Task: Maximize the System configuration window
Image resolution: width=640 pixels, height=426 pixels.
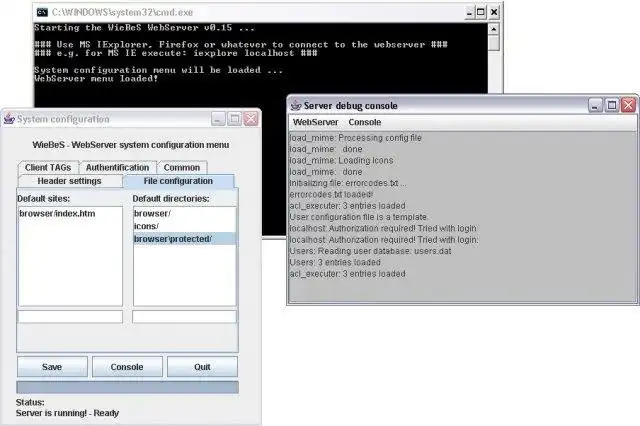Action: click(x=234, y=119)
